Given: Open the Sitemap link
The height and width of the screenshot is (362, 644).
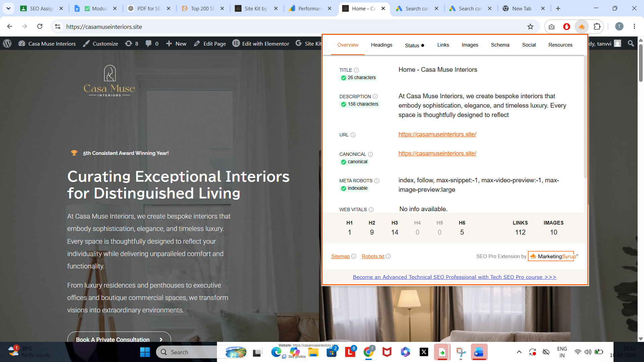Looking at the screenshot, I should [340, 256].
